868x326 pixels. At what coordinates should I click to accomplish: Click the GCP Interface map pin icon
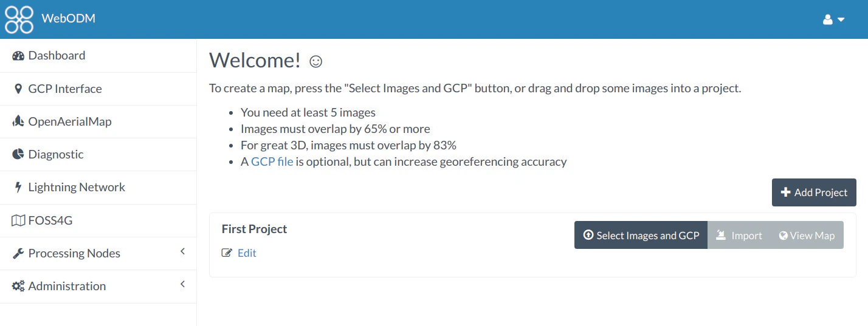coord(18,89)
